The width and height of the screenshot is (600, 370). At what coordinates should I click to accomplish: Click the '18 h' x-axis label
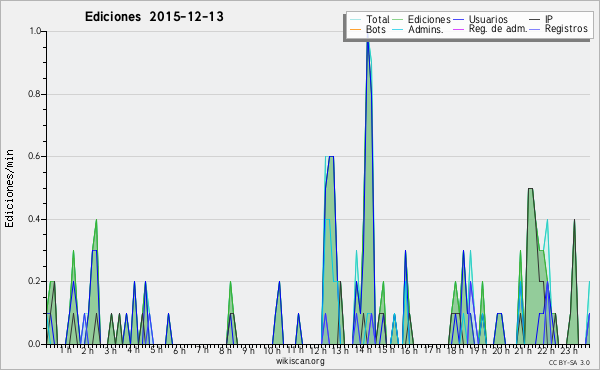coord(455,350)
